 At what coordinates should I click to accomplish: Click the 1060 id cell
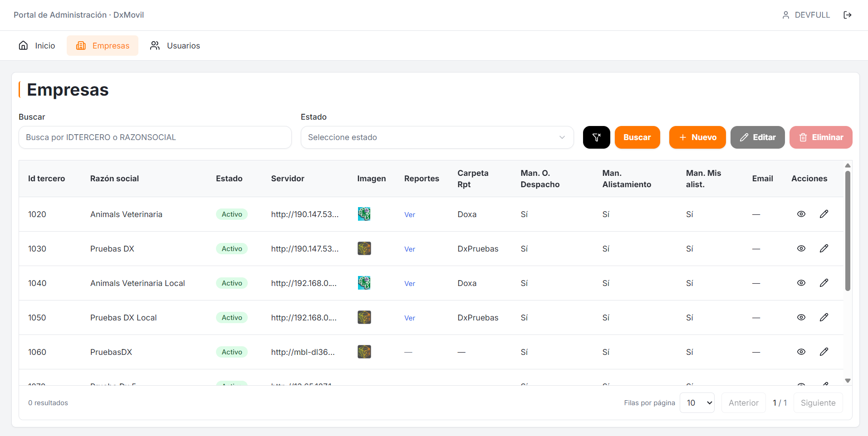pyautogui.click(x=37, y=352)
